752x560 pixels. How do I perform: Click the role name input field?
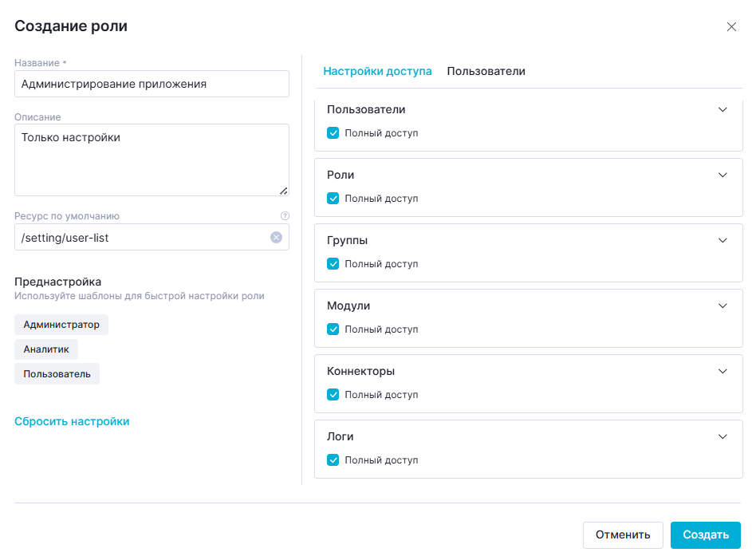tap(152, 84)
